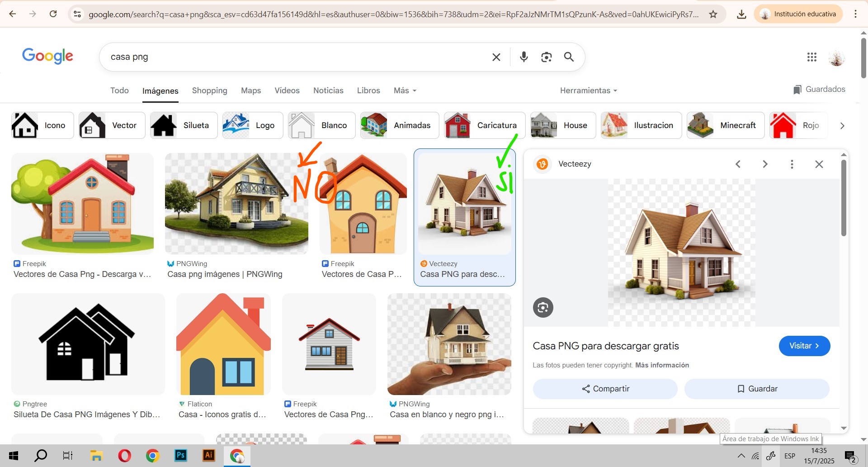Switch to Vídeos tab
Screen dimensions: 868x467
287,91
